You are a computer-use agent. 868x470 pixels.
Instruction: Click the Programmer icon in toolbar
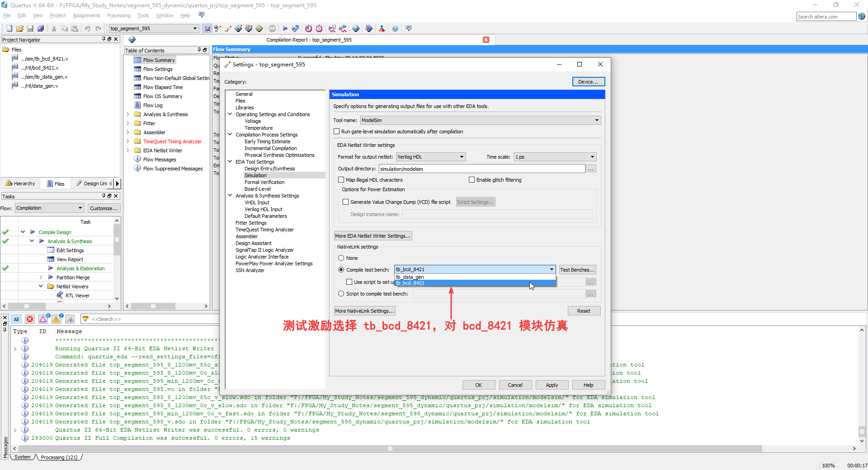(369, 28)
